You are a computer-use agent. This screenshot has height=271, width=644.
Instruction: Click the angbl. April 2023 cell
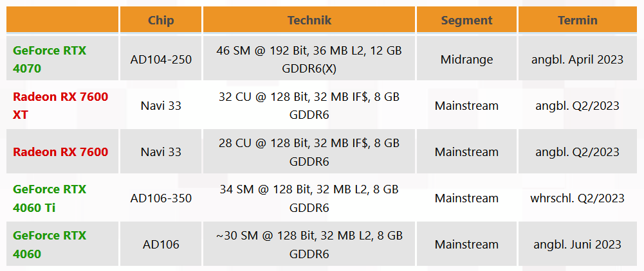[578, 60]
